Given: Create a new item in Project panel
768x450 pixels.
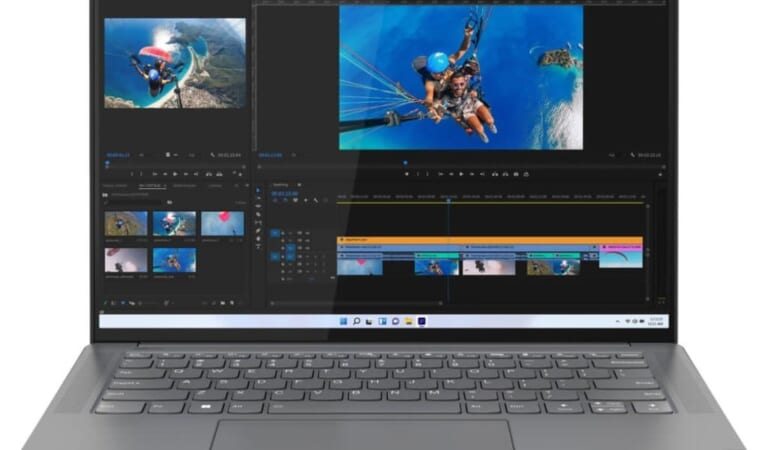Looking at the screenshot, I should point(232,303).
